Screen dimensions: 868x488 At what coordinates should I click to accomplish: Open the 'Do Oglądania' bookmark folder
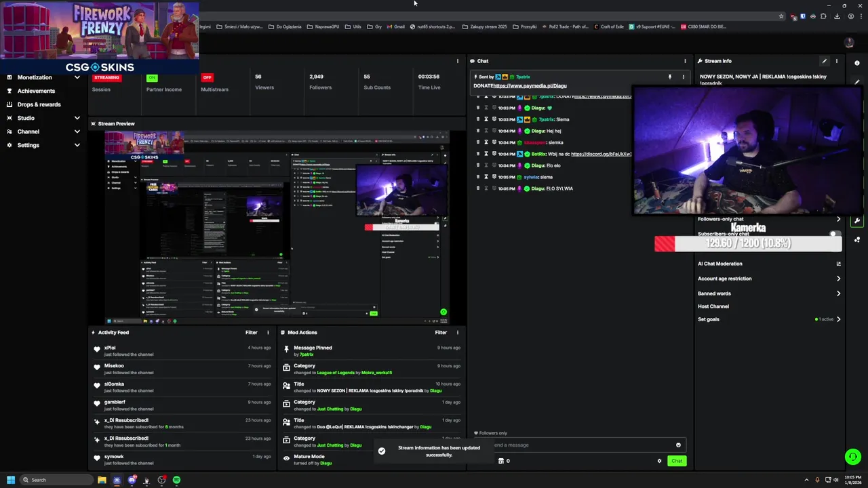tap(284, 26)
